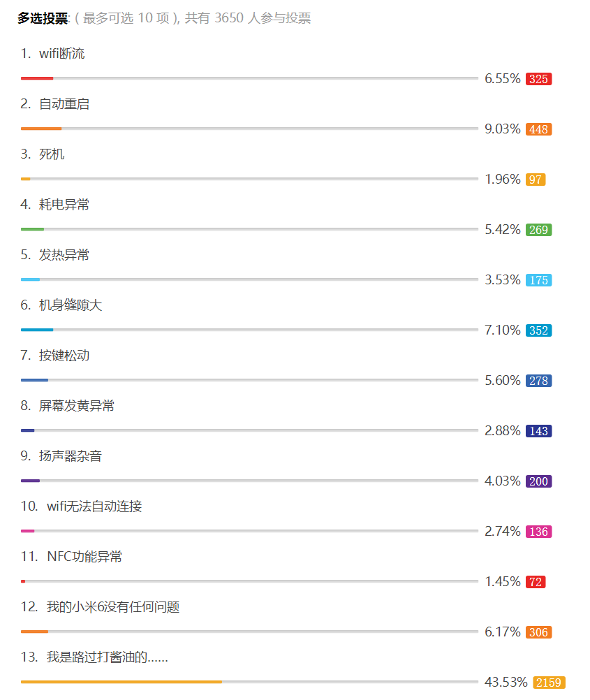Click the green 269 vote badge
This screenshot has width=590, height=700.
[x=538, y=230]
